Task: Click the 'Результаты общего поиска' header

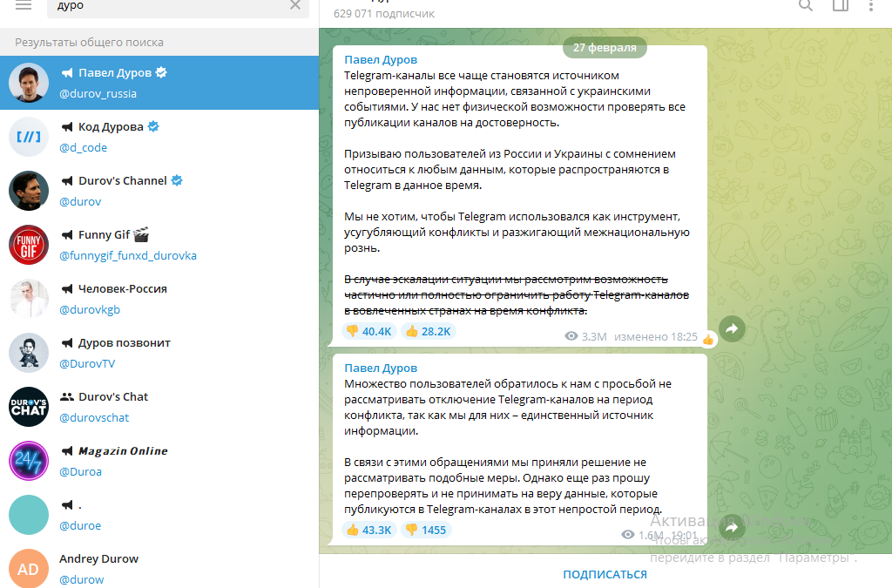Action: click(x=90, y=42)
